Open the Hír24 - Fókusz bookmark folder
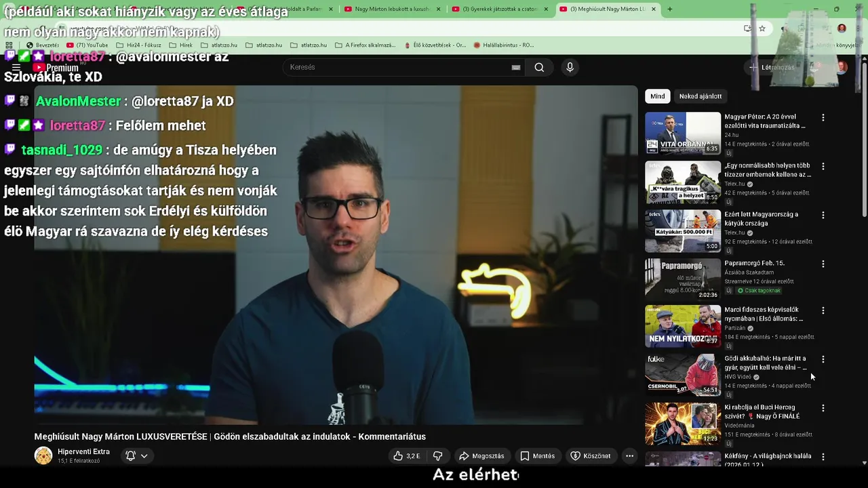Viewport: 868px width, 488px height. coord(139,45)
